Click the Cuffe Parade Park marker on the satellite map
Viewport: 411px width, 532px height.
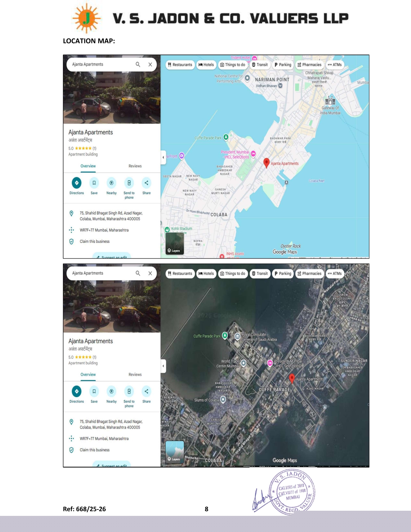(x=225, y=336)
